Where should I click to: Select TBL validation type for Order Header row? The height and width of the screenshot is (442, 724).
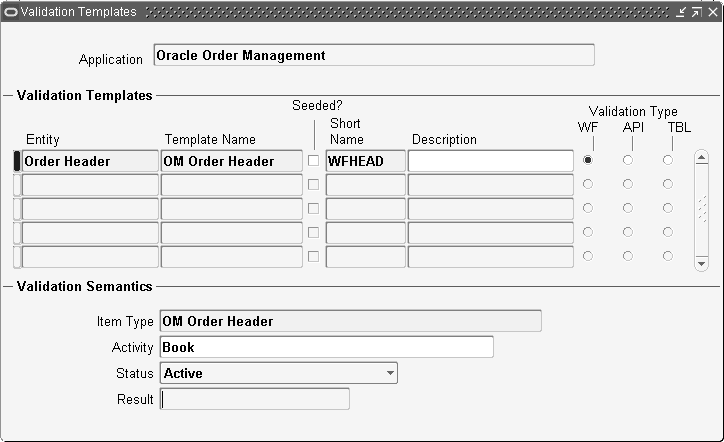(668, 160)
